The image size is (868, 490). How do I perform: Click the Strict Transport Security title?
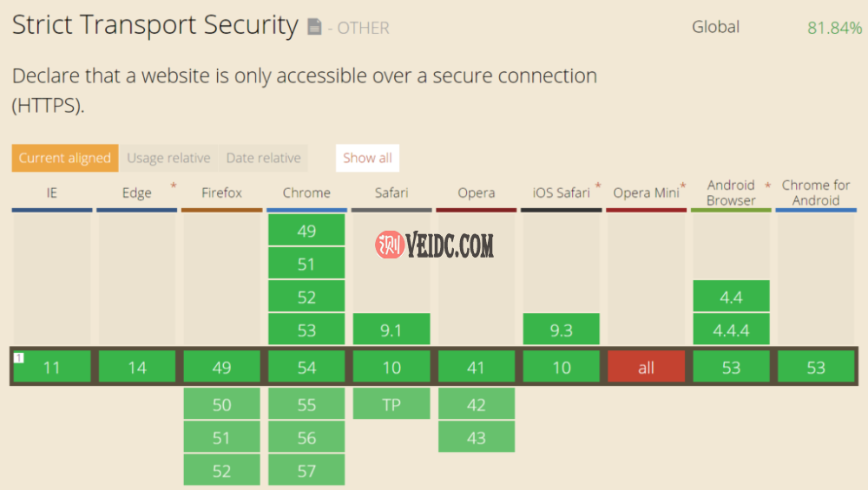(x=155, y=25)
